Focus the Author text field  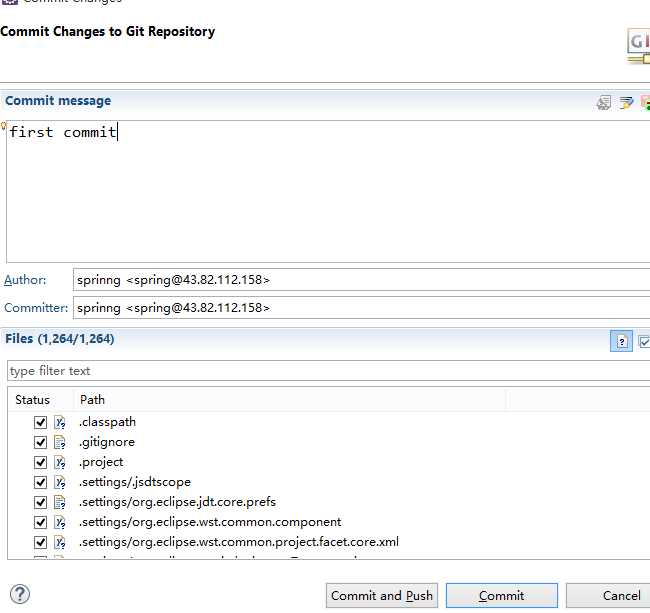pyautogui.click(x=360, y=280)
